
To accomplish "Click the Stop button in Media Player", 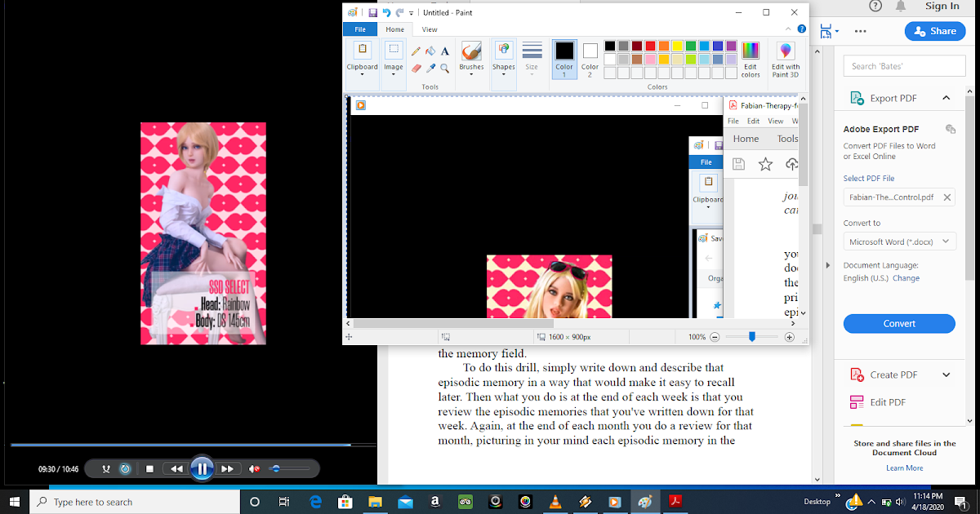I will point(150,469).
